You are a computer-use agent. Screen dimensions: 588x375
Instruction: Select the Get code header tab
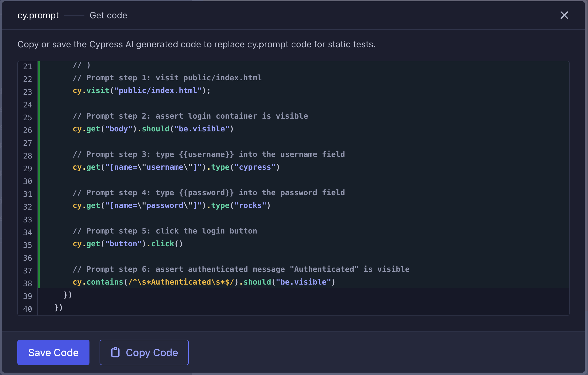click(x=108, y=15)
